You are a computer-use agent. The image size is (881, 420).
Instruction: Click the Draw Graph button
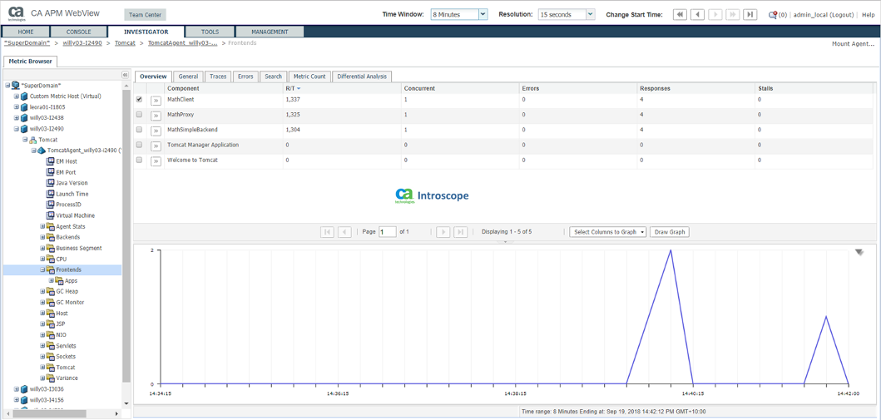coord(670,232)
